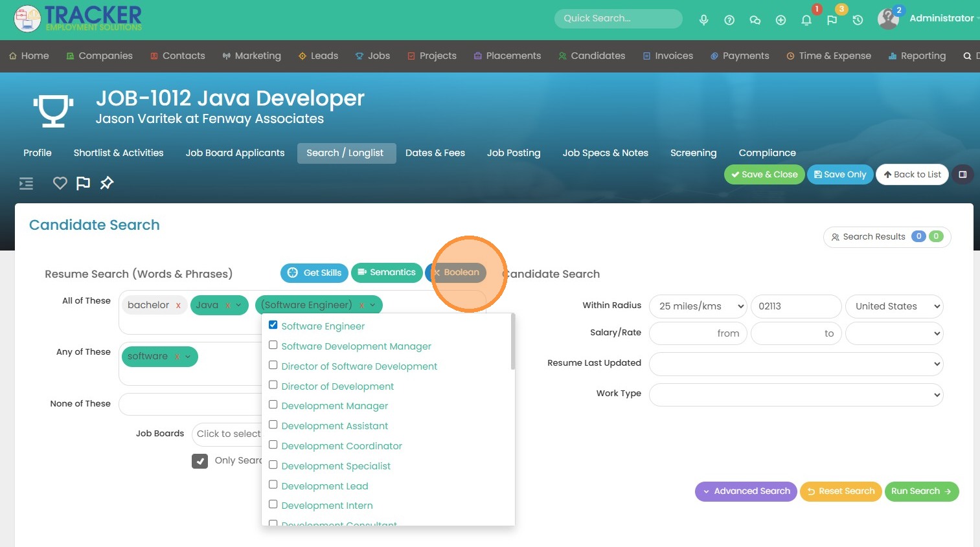Toggle the Only Search checkbox below Job Boards

click(199, 461)
